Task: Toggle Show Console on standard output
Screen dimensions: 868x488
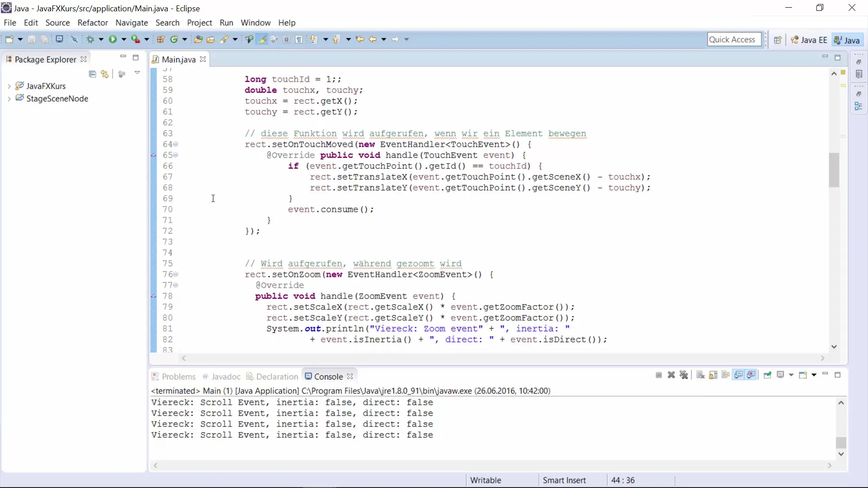Action: 738,375
